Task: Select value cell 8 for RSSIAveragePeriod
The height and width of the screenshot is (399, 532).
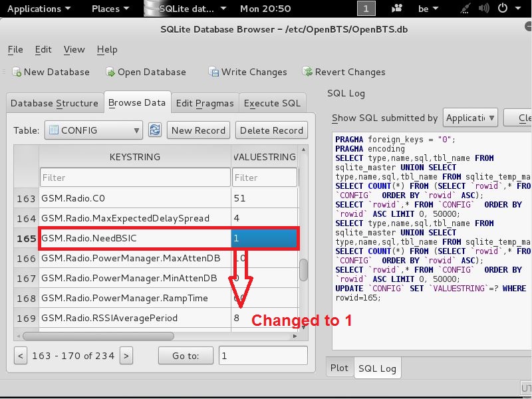Action: click(x=265, y=319)
